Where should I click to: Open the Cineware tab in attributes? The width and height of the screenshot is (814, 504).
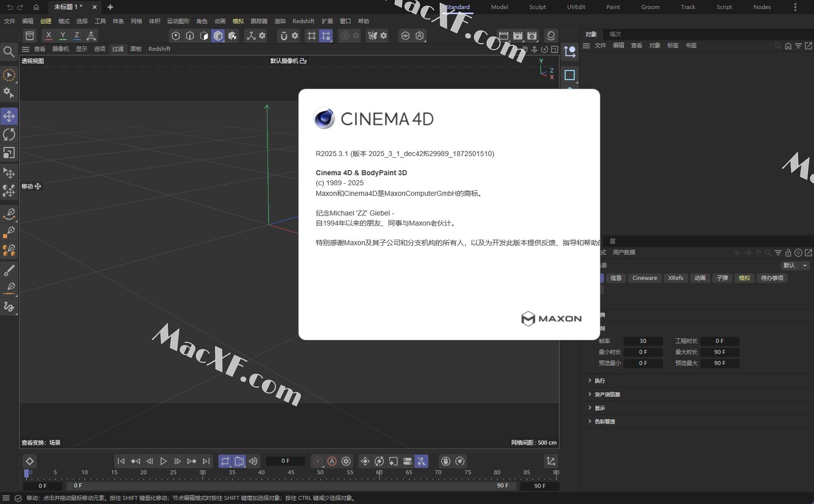[645, 278]
